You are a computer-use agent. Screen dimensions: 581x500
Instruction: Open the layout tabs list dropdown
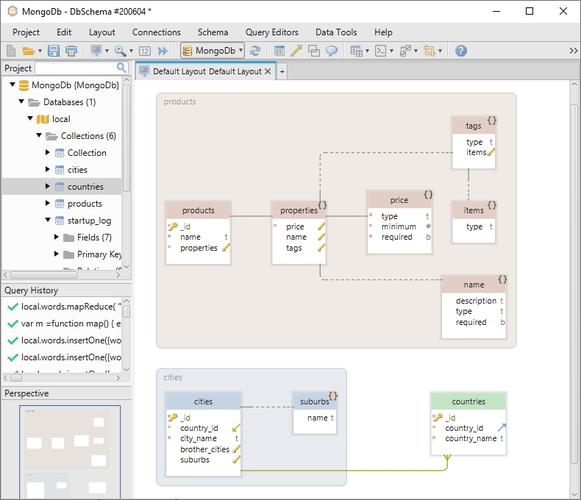coord(282,71)
